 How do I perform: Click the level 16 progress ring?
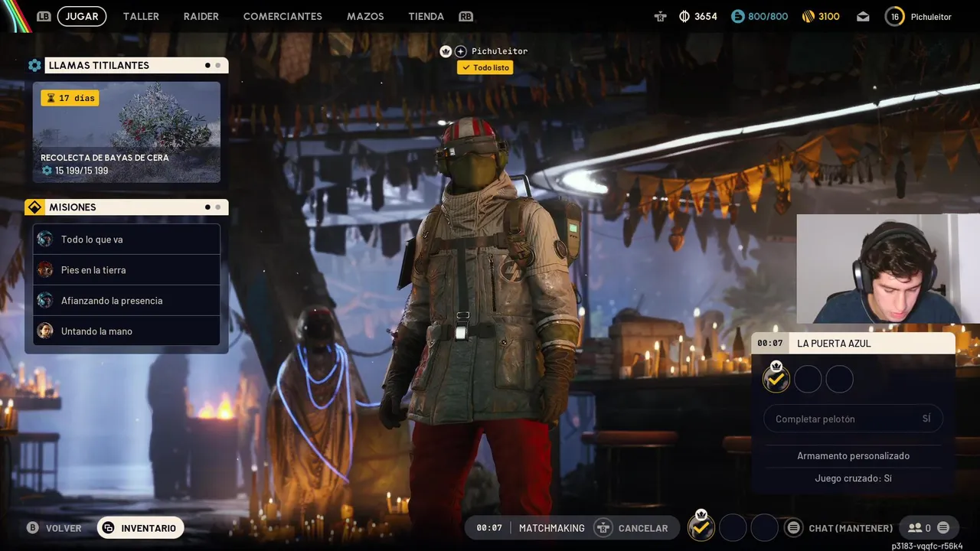point(894,16)
